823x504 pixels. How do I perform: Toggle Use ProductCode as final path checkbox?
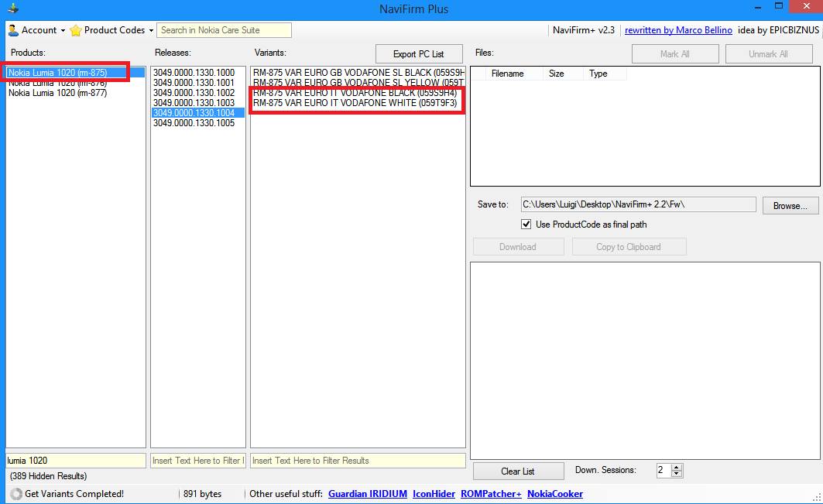point(526,225)
